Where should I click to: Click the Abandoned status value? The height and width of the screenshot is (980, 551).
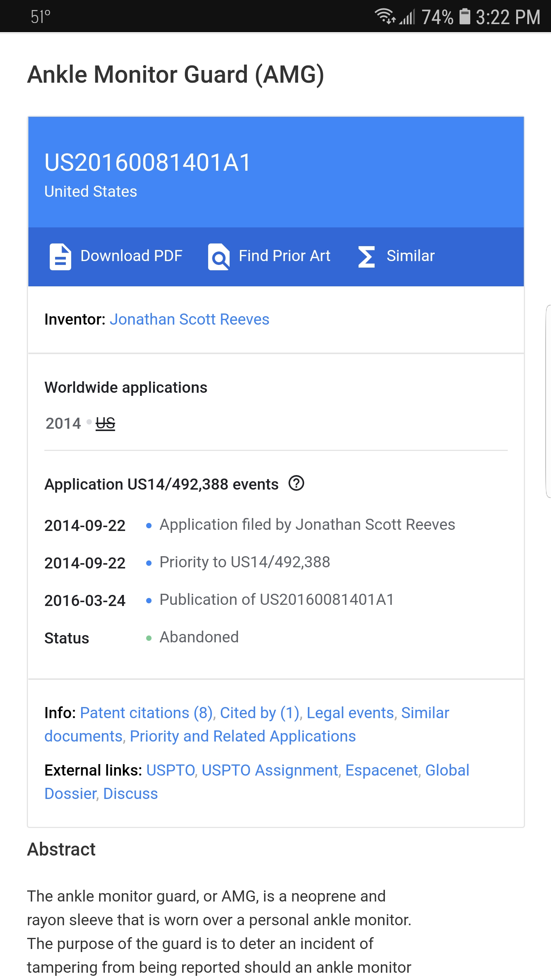(199, 637)
